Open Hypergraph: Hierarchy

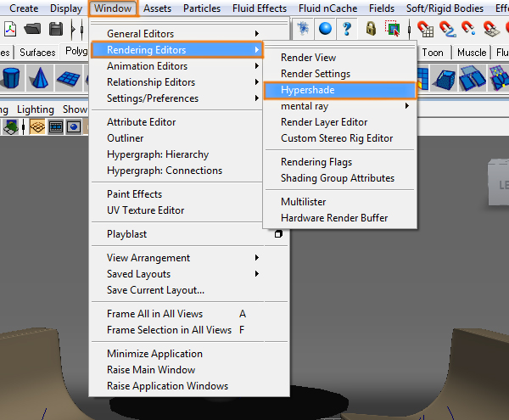(x=177, y=154)
